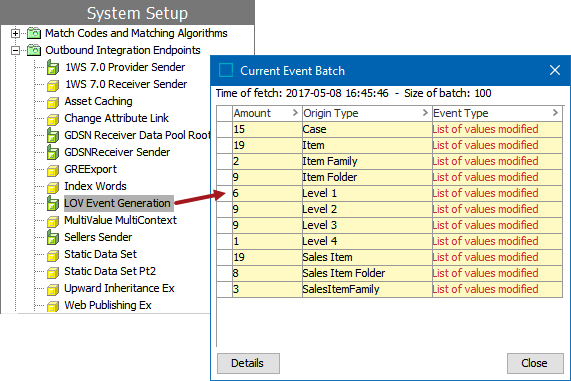Image resolution: width=571 pixels, height=381 pixels.
Task: Click the Web Publishing Ex endpoint icon
Action: [x=53, y=306]
